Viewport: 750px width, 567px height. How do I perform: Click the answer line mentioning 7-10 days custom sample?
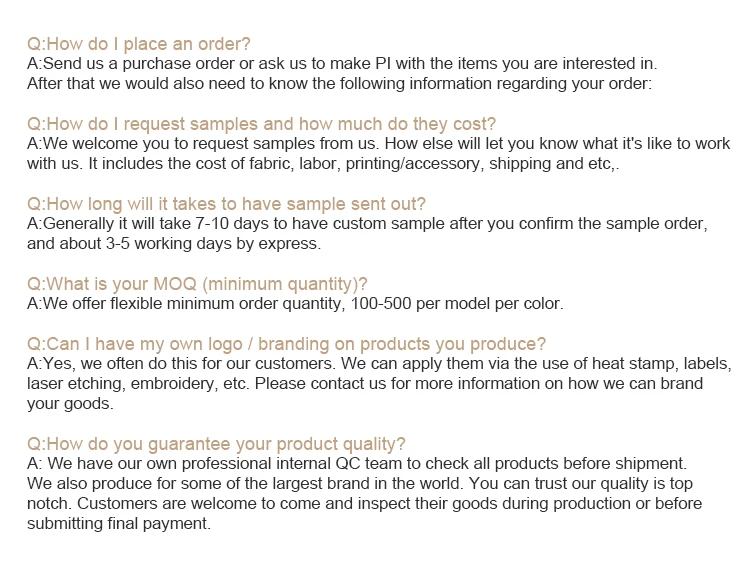tap(367, 224)
